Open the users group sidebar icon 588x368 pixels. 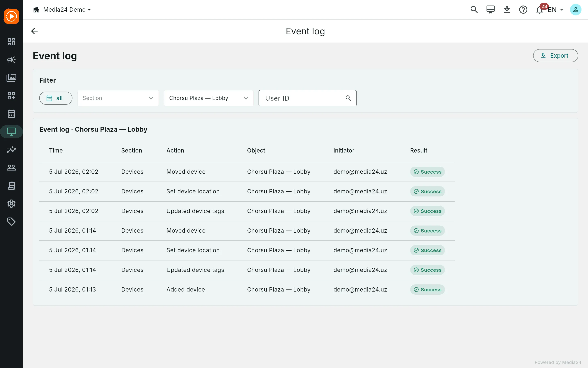tap(11, 168)
